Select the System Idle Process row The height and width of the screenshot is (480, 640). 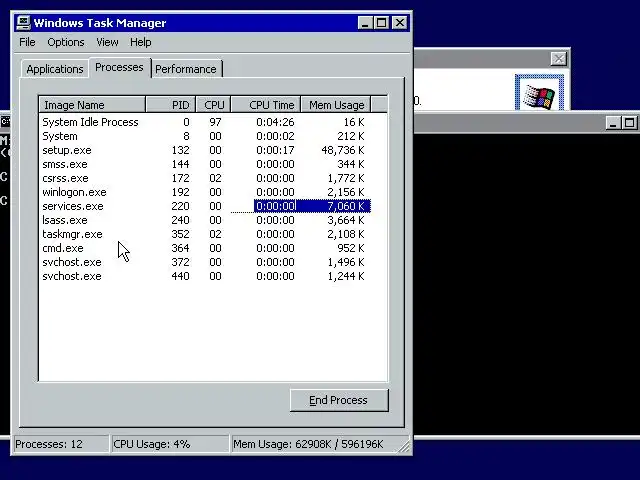tap(204, 122)
